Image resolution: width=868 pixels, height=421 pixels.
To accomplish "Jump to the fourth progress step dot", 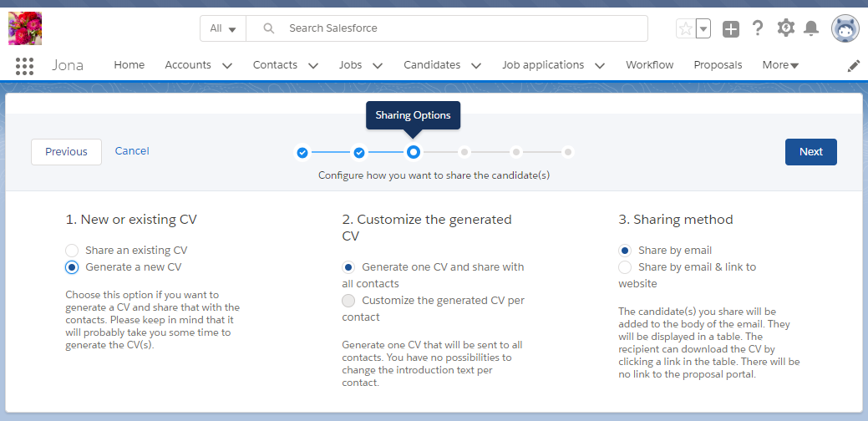I will [464, 151].
